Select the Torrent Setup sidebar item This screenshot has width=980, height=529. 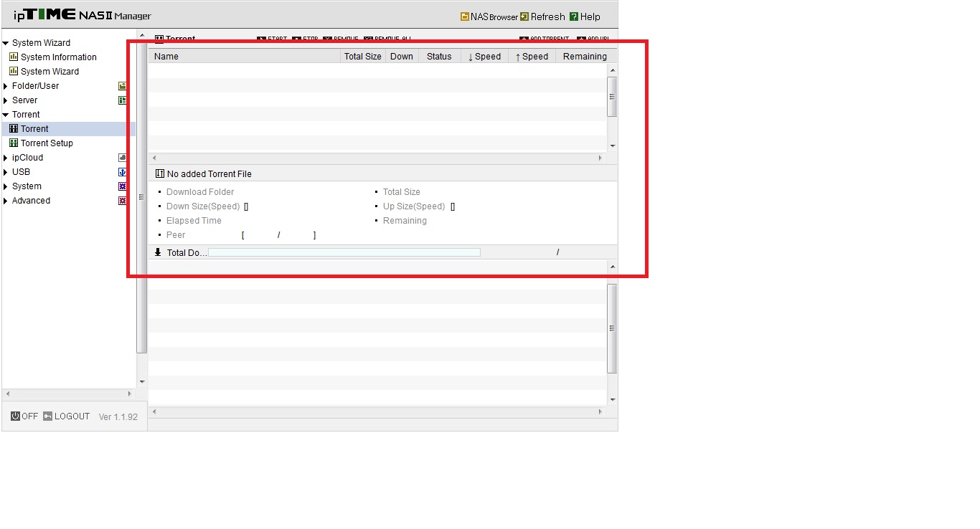(x=47, y=143)
